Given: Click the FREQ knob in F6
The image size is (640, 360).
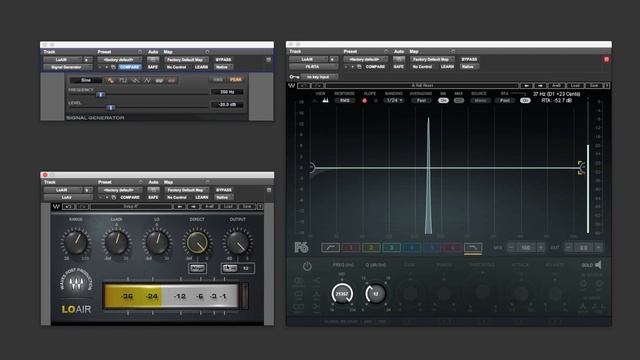Looking at the screenshot, I should [x=342, y=293].
